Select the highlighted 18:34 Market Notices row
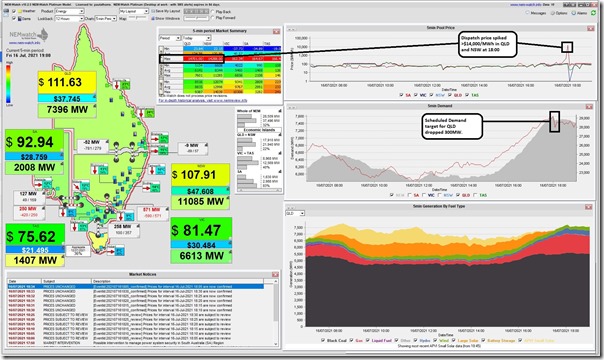The height and width of the screenshot is (360, 604). point(136,286)
